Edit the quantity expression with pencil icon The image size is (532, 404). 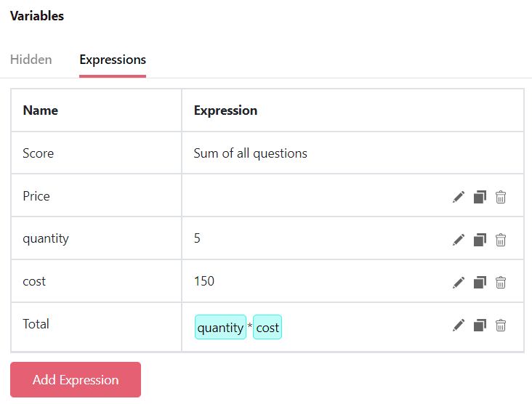459,240
